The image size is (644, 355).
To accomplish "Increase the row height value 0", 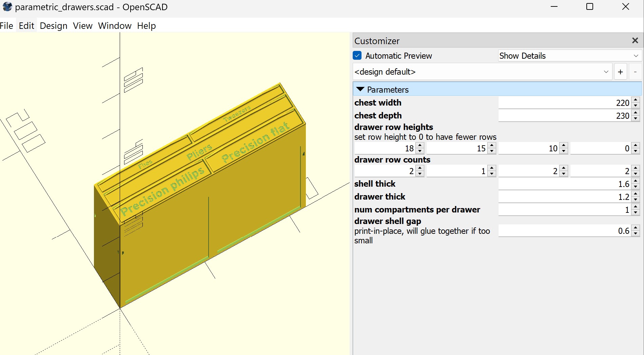I will point(636,145).
